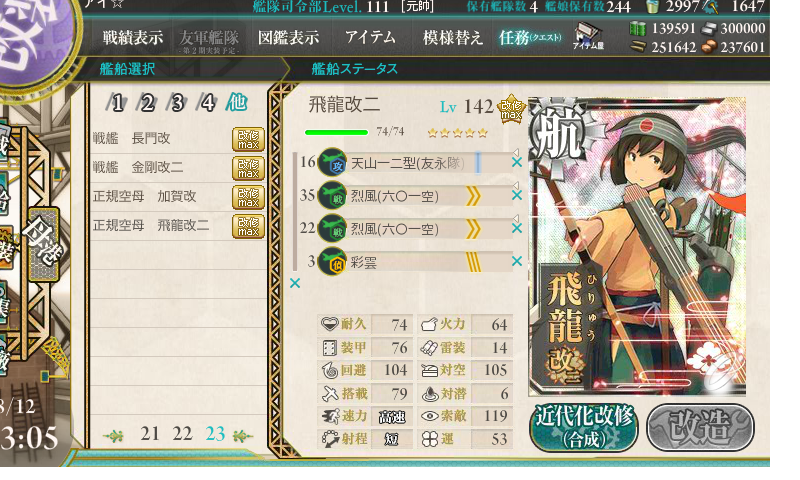Click the Tenzan torpedo bomber equipment icon
This screenshot has height=480, width=800.
[x=332, y=163]
